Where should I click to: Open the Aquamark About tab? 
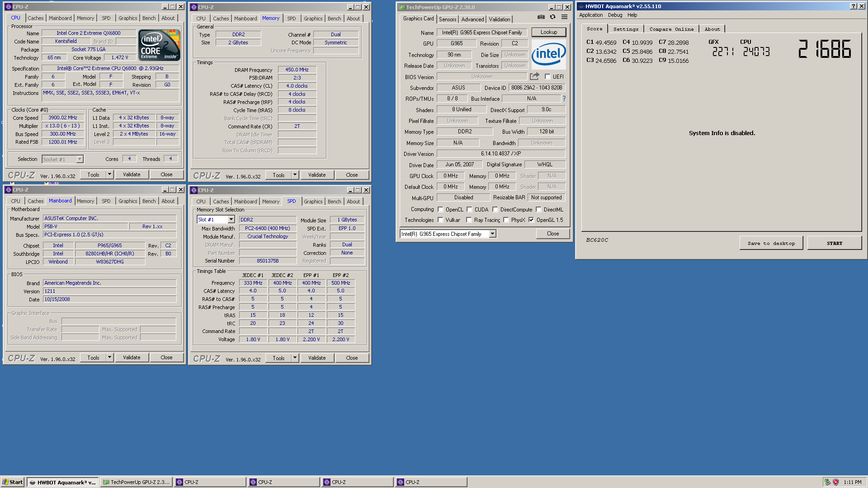(712, 29)
